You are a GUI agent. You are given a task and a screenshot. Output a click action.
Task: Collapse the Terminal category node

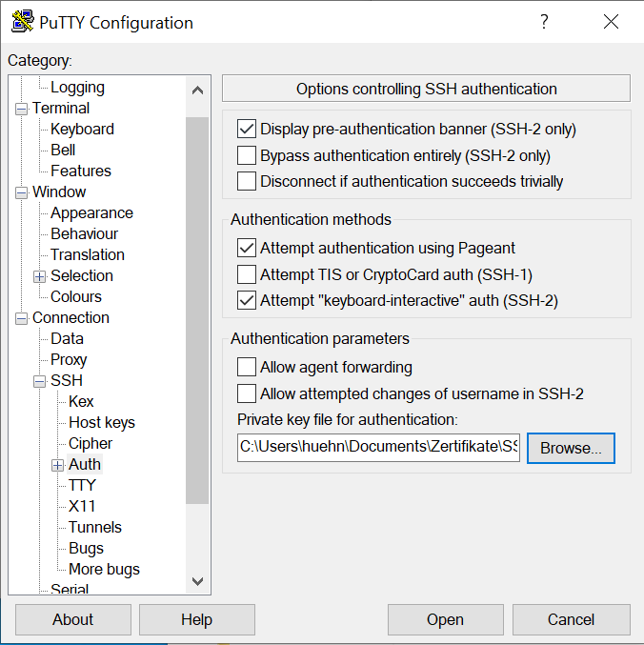coord(21,109)
